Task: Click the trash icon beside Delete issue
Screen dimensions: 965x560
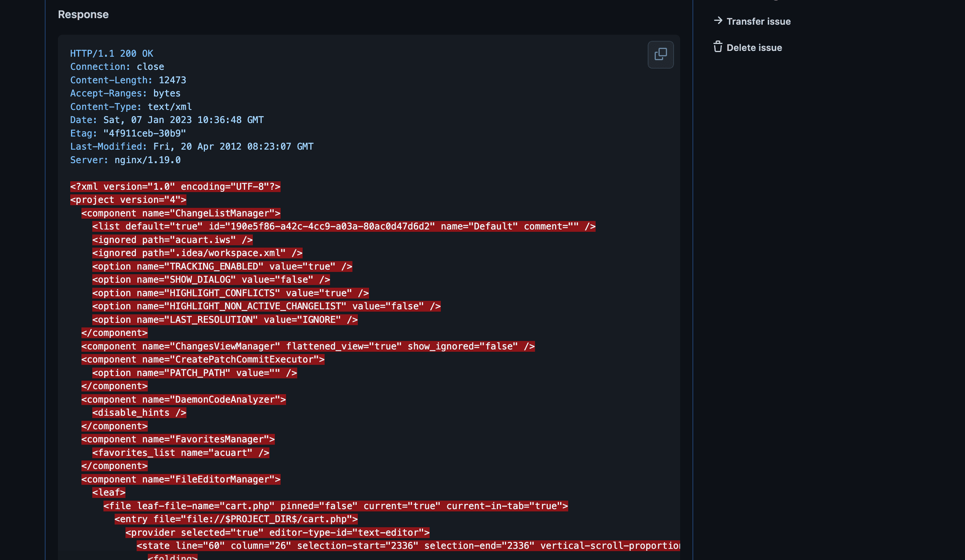Action: (x=718, y=47)
